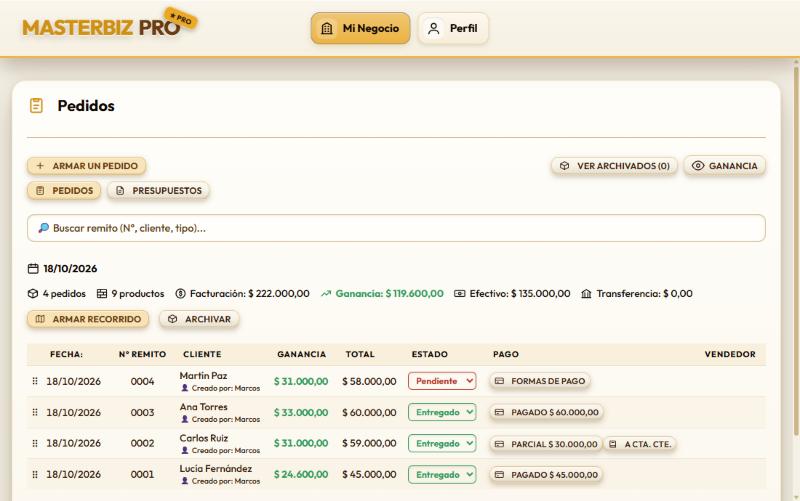Click the Fecha column header

(x=66, y=354)
